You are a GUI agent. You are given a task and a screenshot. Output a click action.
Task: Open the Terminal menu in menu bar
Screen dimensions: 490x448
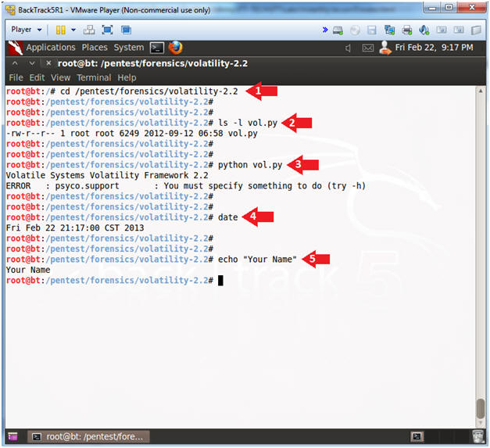[x=94, y=77]
